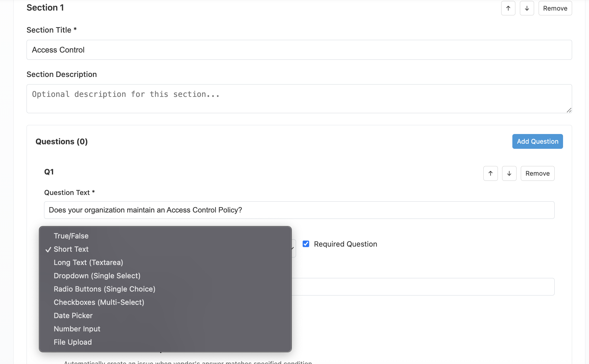Move question Q1 up
The image size is (589, 364).
click(x=490, y=173)
